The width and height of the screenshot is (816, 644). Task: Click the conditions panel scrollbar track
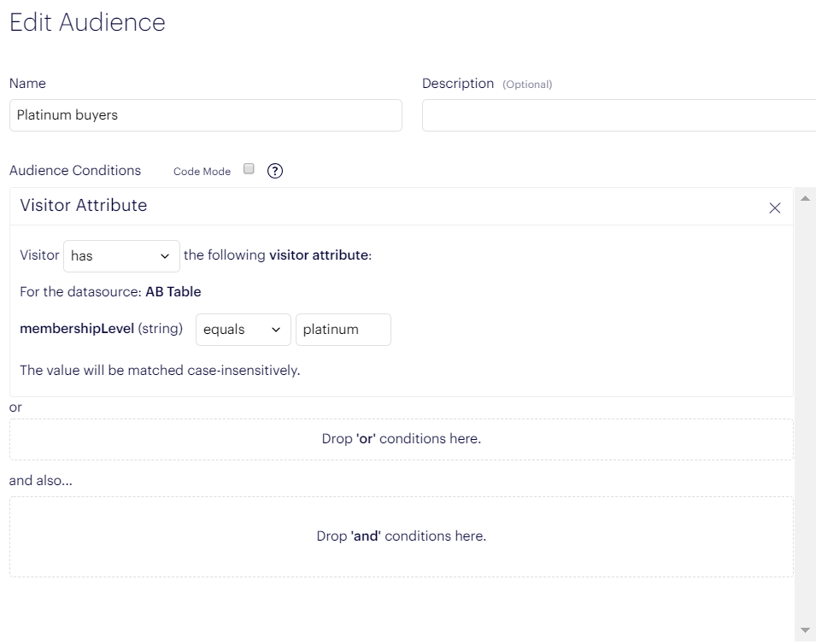[x=804, y=410]
